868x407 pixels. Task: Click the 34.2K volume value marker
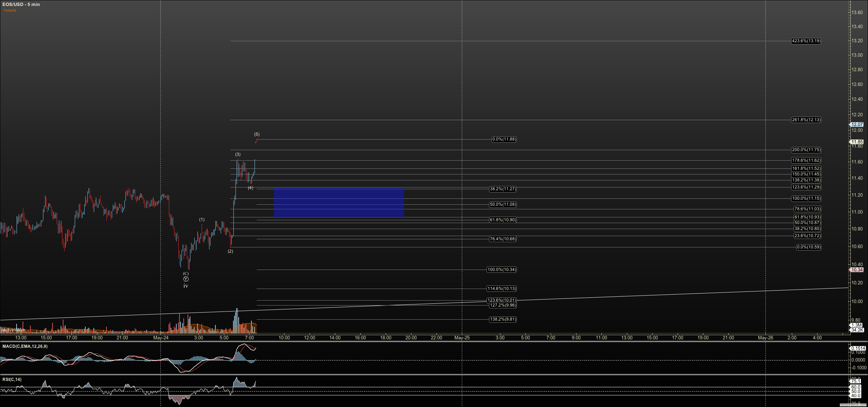856,330
